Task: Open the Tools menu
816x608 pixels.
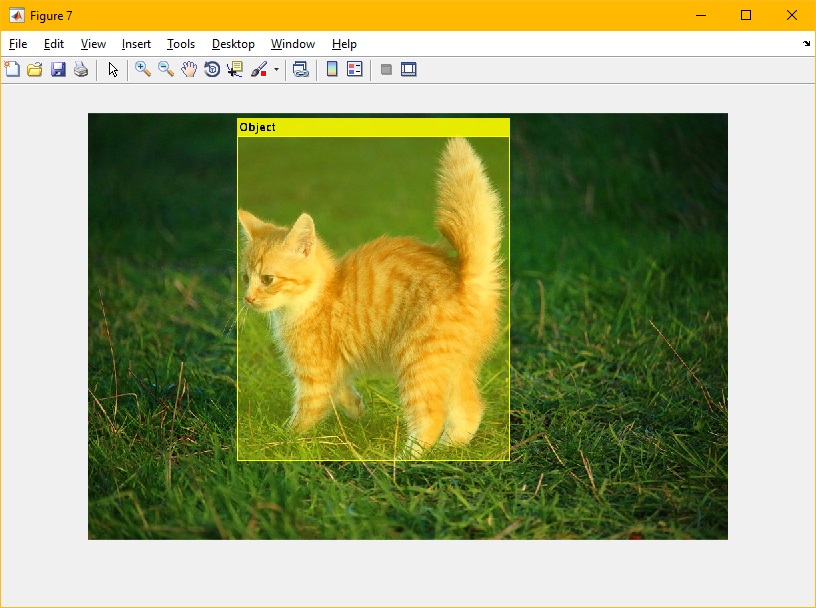Action: (181, 44)
